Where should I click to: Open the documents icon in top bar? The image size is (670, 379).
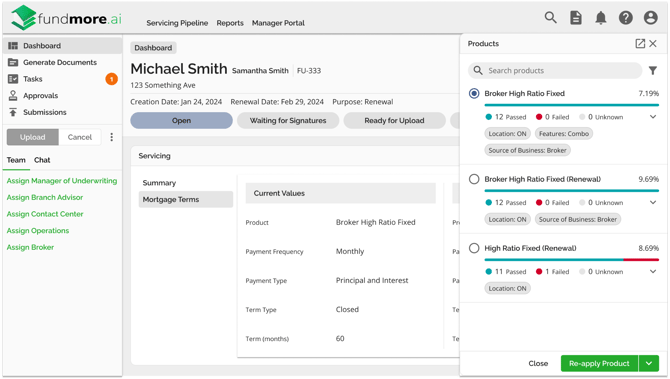click(576, 18)
